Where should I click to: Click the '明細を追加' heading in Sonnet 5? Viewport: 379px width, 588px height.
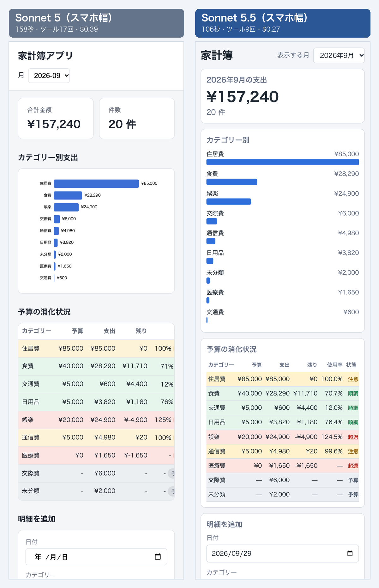[37, 519]
